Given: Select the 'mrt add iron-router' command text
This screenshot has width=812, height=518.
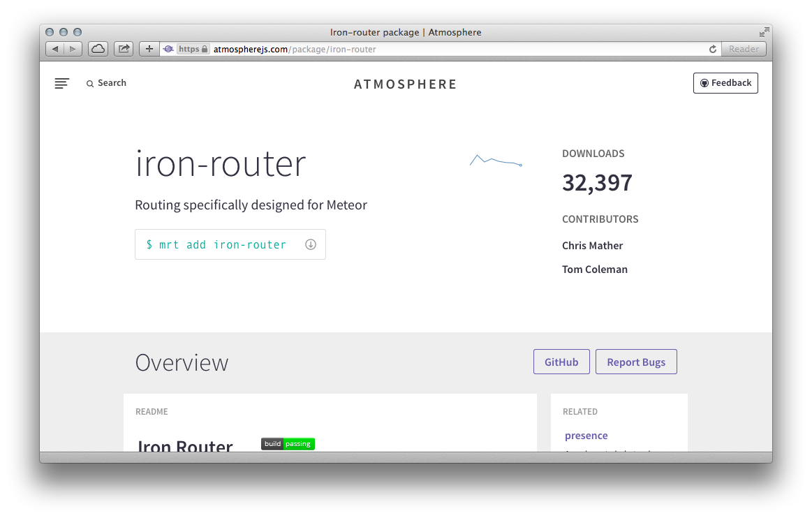Looking at the screenshot, I should (x=222, y=244).
